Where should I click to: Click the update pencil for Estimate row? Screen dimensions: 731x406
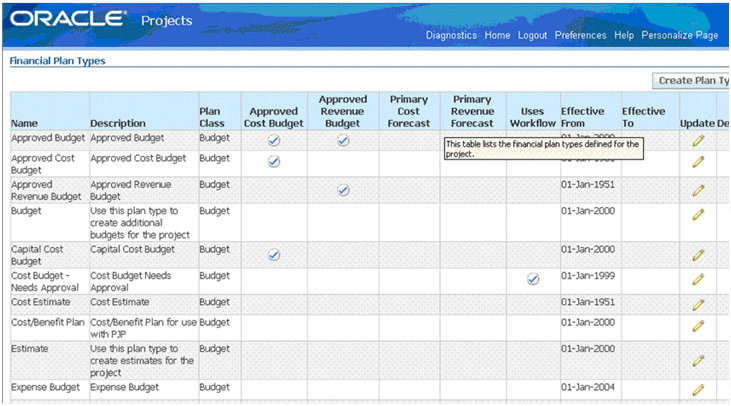point(698,361)
